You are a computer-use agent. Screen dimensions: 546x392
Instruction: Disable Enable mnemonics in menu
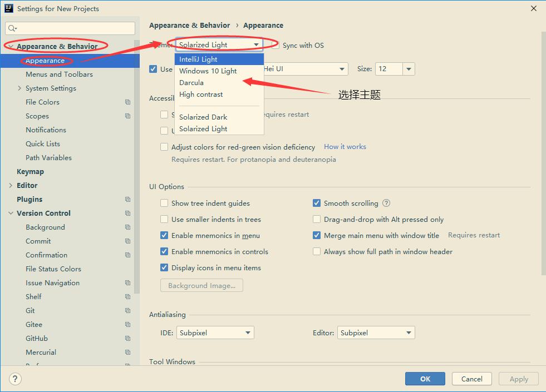(x=164, y=236)
